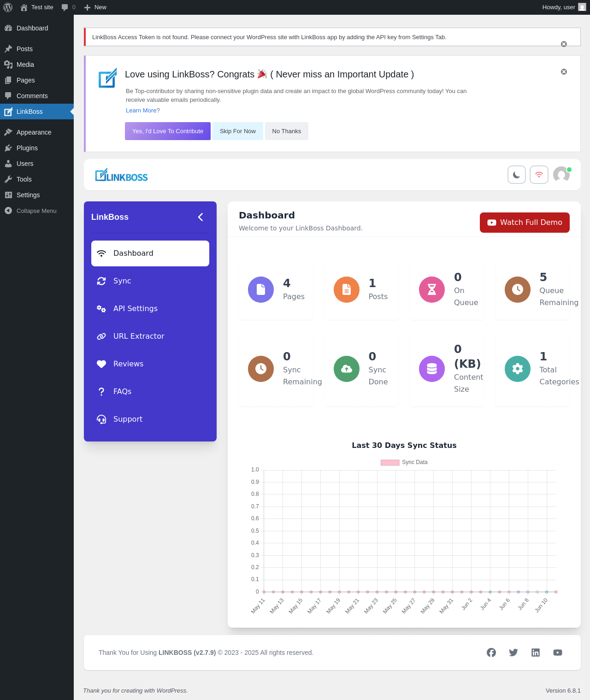Click the 1 Posts stat text
Viewport: 590px width, 700px height.
[x=378, y=290]
